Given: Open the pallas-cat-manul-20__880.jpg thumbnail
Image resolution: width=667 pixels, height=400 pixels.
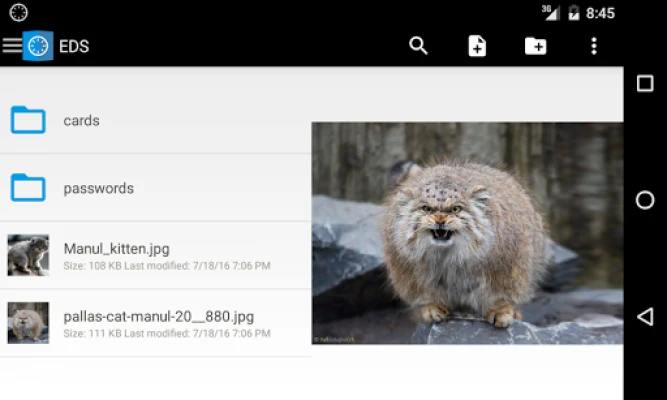Looking at the screenshot, I should point(28,323).
